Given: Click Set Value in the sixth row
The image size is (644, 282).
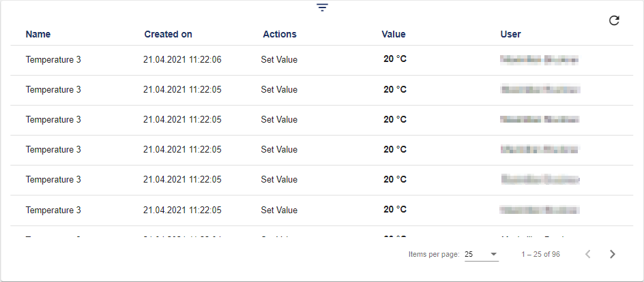Looking at the screenshot, I should pos(279,210).
